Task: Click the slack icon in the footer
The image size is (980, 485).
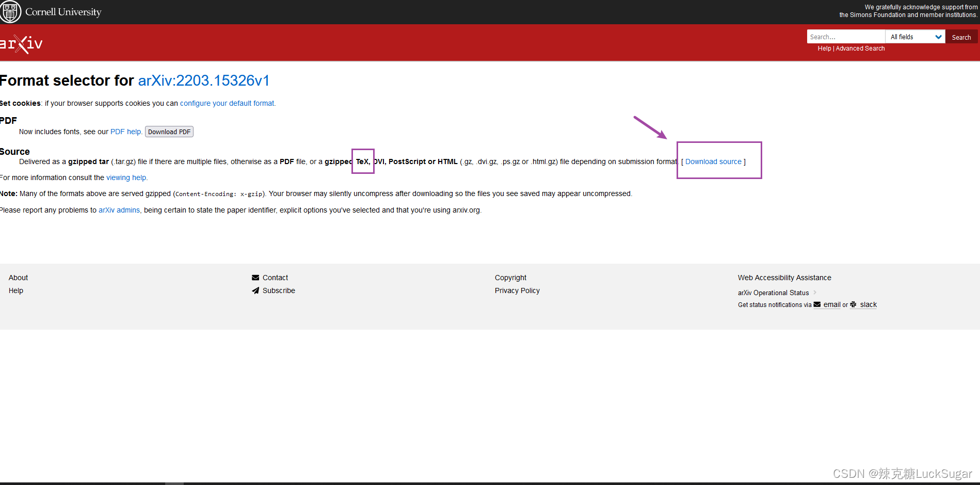Action: 853,304
